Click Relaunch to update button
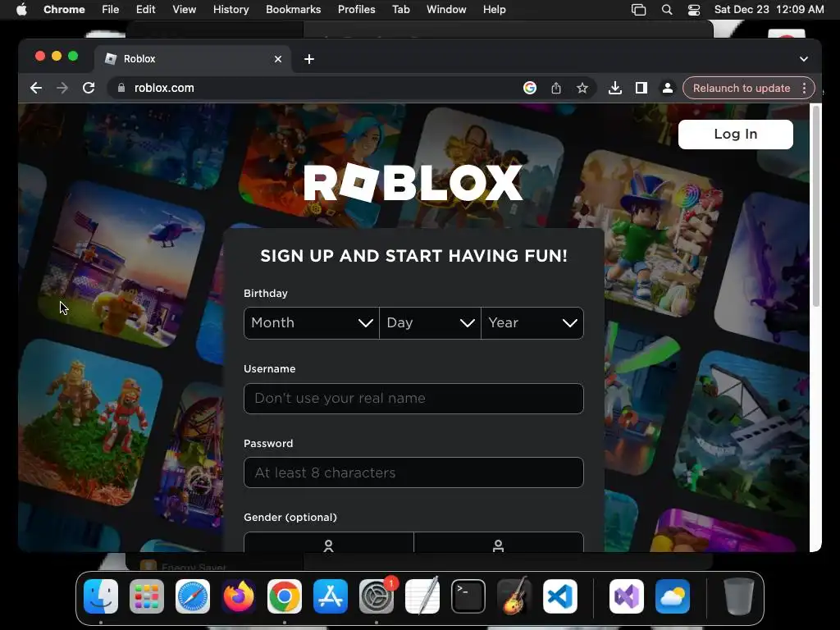 click(x=742, y=88)
